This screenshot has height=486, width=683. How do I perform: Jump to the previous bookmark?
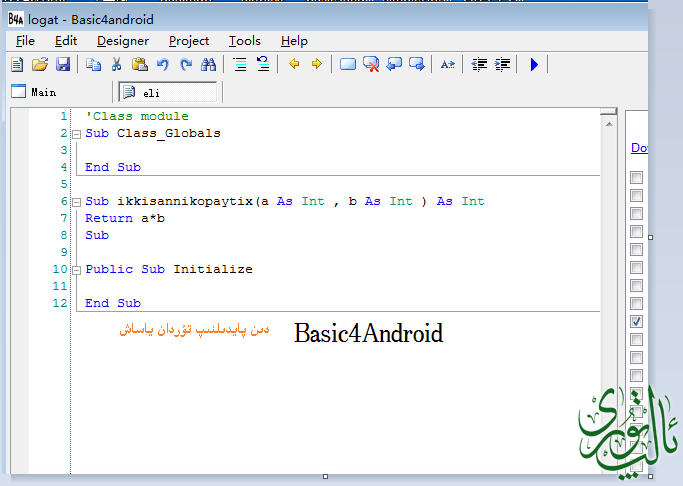[394, 64]
